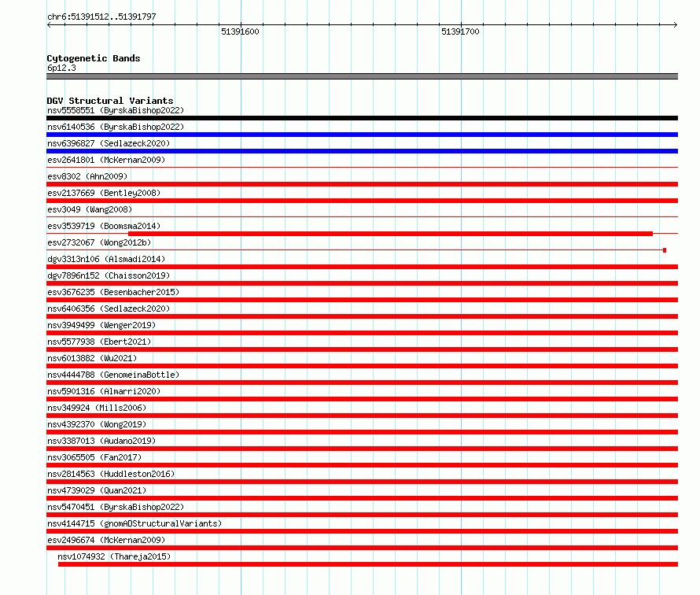The height and width of the screenshot is (595, 700).
Task: Open variant esv3539719 (Boomsma2014)
Action: [x=104, y=226]
